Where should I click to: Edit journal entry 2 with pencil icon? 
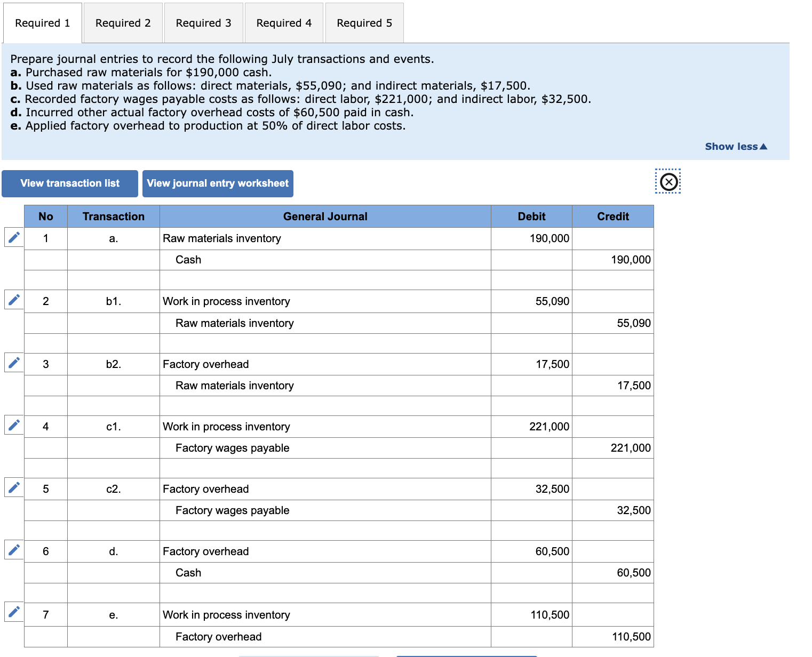click(14, 299)
